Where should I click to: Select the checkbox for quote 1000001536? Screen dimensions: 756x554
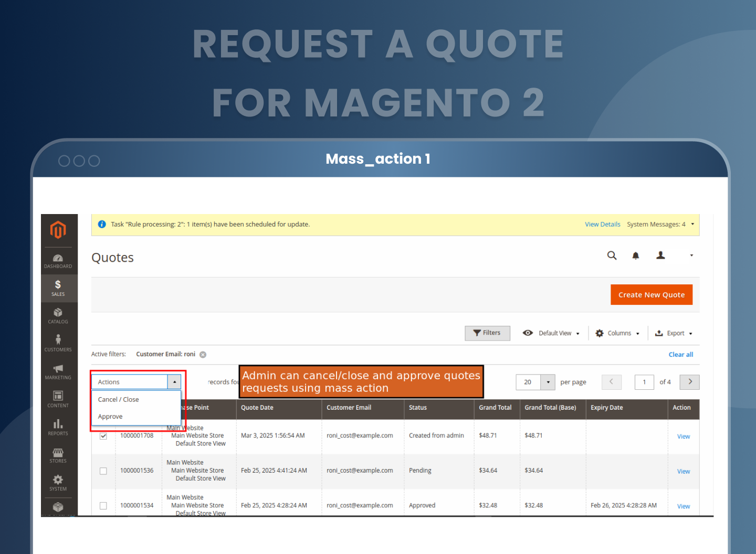(103, 471)
